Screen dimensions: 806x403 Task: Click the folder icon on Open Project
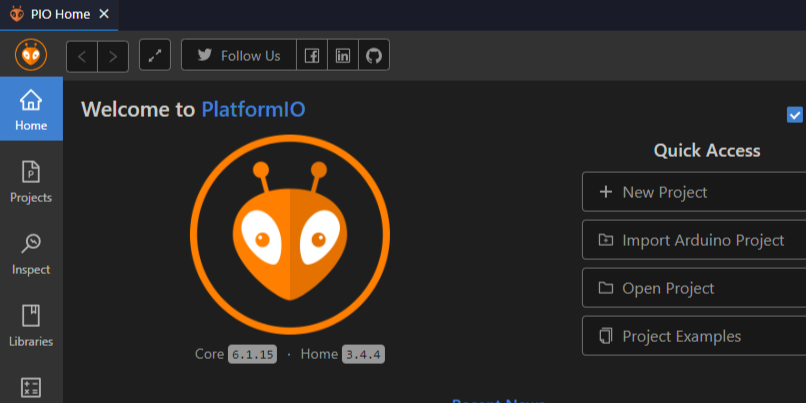(606, 288)
